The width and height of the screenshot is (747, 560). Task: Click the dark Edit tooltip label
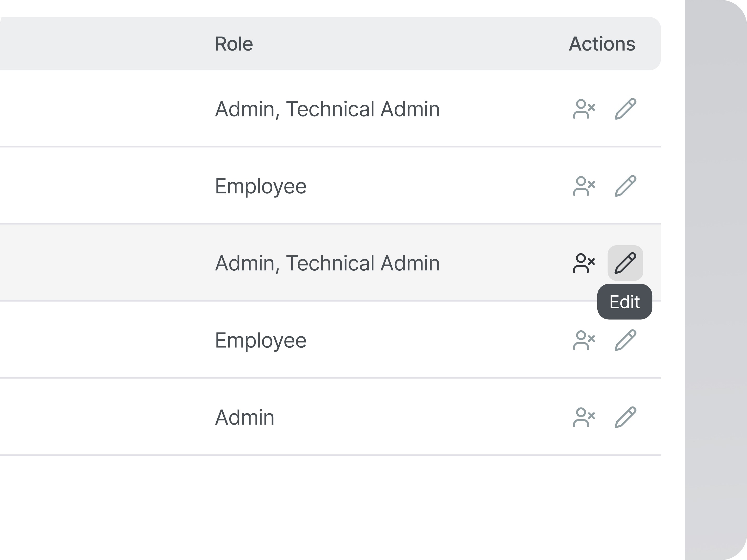[624, 302]
